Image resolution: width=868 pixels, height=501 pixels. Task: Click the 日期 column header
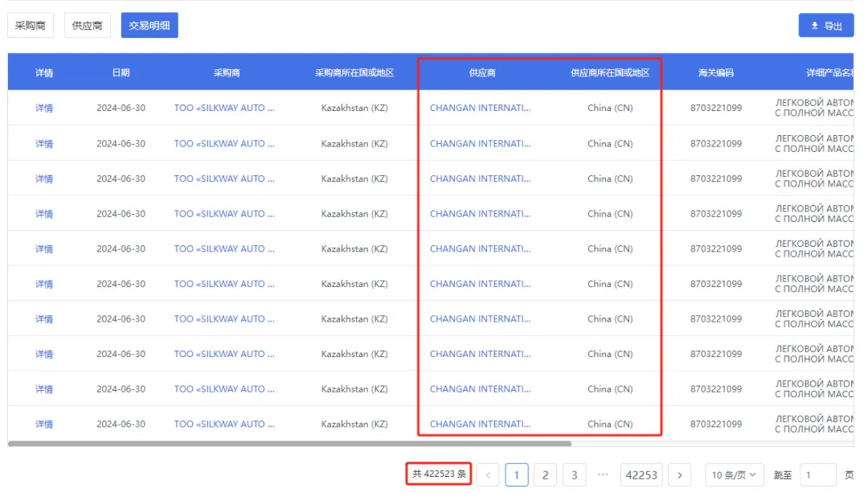(121, 72)
